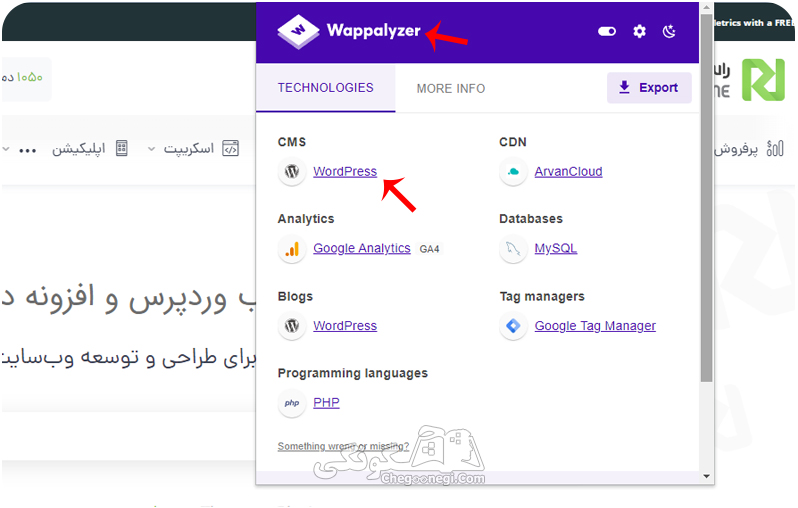Click the CDN category heading
The height and width of the screenshot is (508, 798).
pyautogui.click(x=512, y=142)
